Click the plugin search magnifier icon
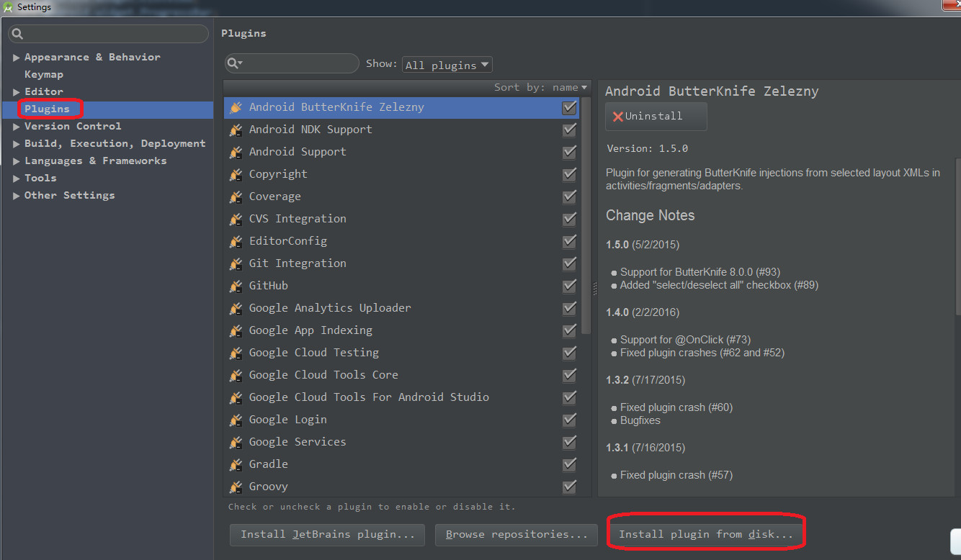Image resolution: width=961 pixels, height=560 pixels. pos(234,63)
